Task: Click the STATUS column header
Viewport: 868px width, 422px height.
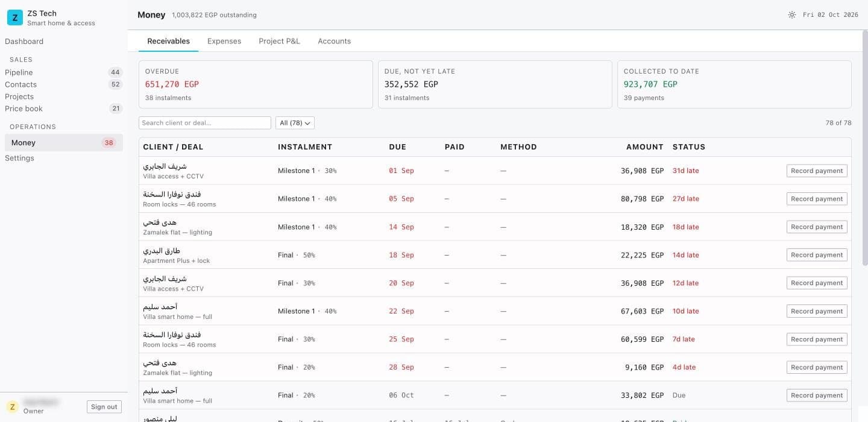Action: 689,147
